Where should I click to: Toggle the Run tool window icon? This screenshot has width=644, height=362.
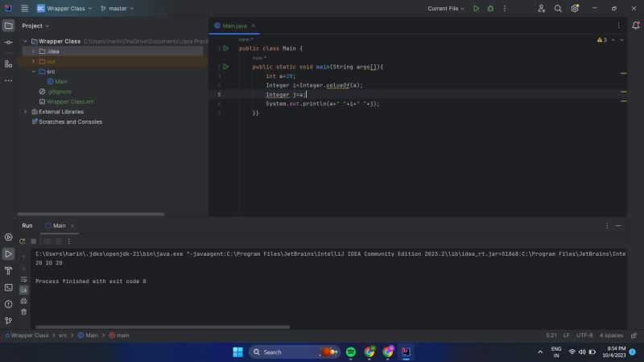point(8,254)
